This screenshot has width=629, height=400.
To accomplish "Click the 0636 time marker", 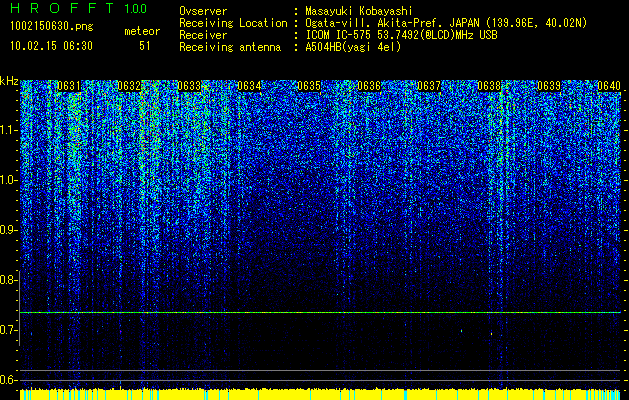I will click(369, 86).
